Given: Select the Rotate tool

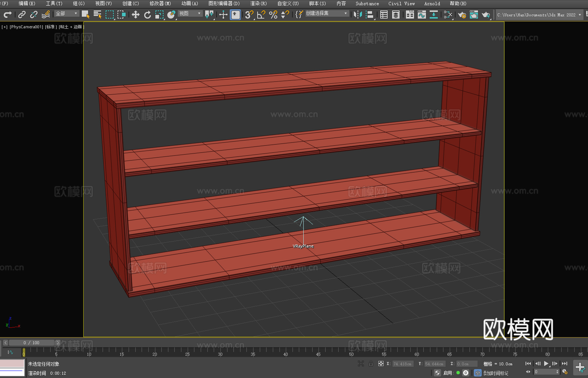Looking at the screenshot, I should (x=148, y=14).
